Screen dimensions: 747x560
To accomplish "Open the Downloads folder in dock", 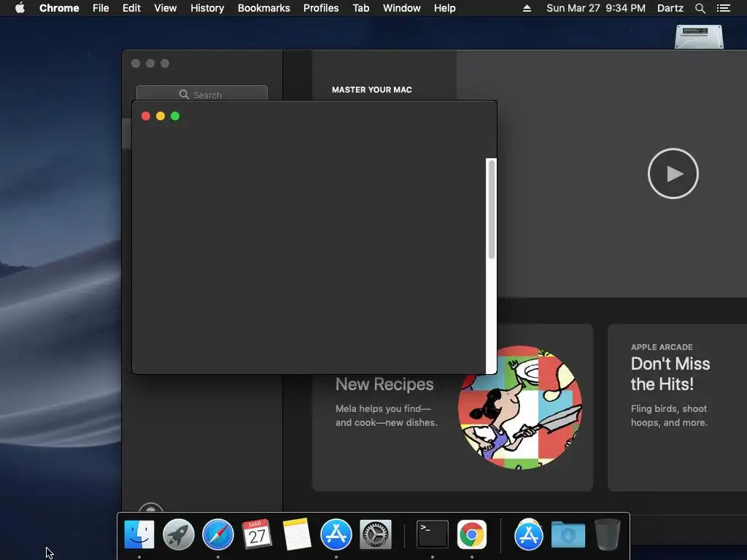I will point(568,534).
